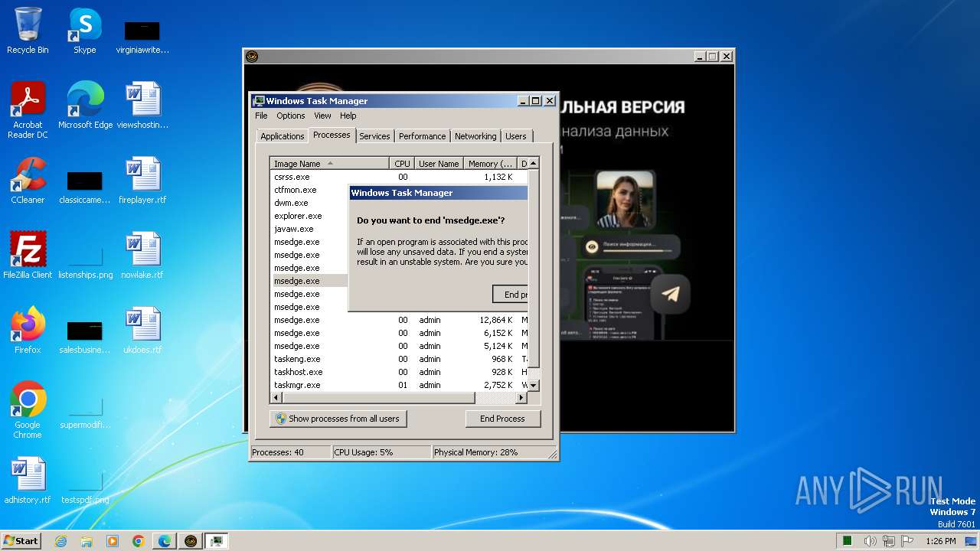Screen dimensions: 980x551
Task: Sort processes by User Name column
Action: [439, 164]
